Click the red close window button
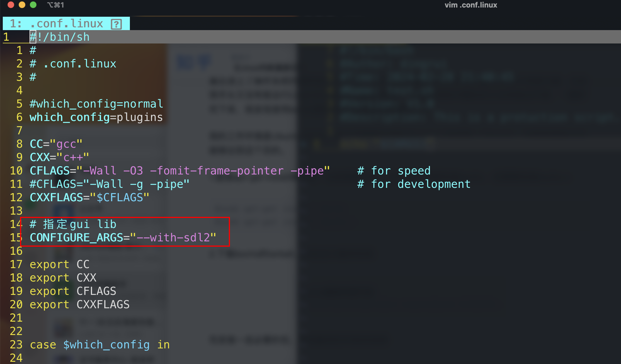The height and width of the screenshot is (364, 621). click(11, 5)
